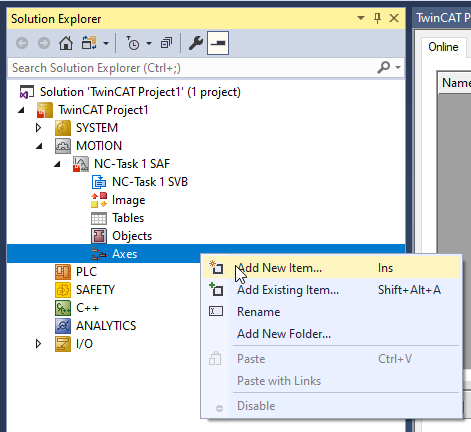Expand the I/O node

click(x=39, y=344)
